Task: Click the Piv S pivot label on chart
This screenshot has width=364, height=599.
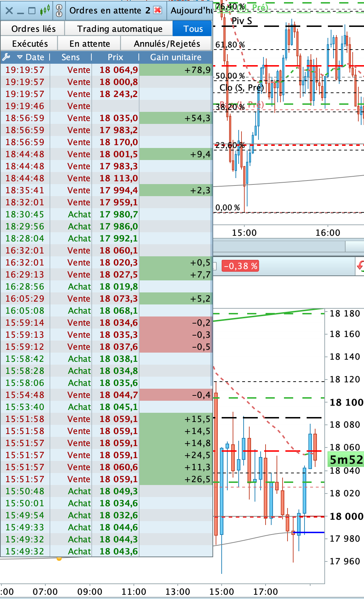Action: click(x=242, y=21)
